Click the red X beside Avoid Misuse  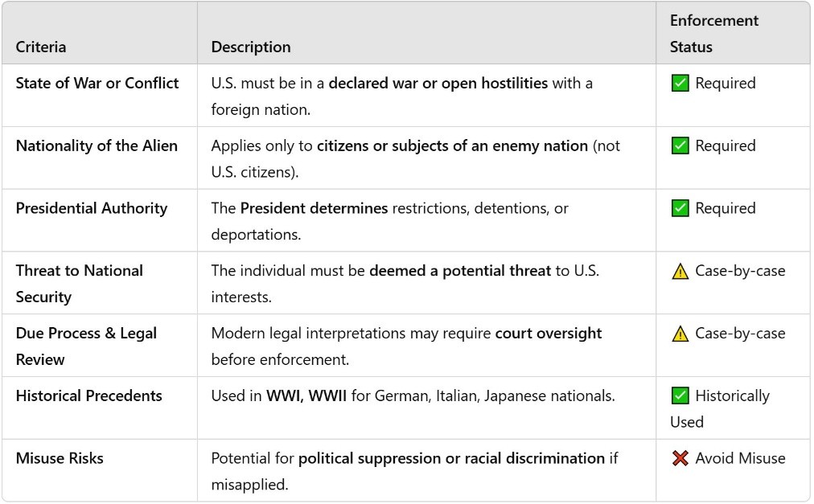tap(680, 458)
